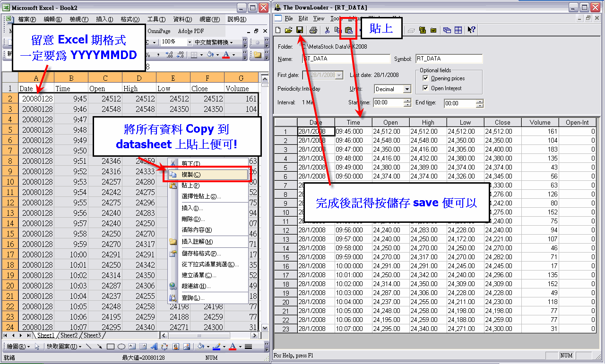
Task: Open Line Color dropdown arrow in drawing toolbar
Action: tap(224, 347)
